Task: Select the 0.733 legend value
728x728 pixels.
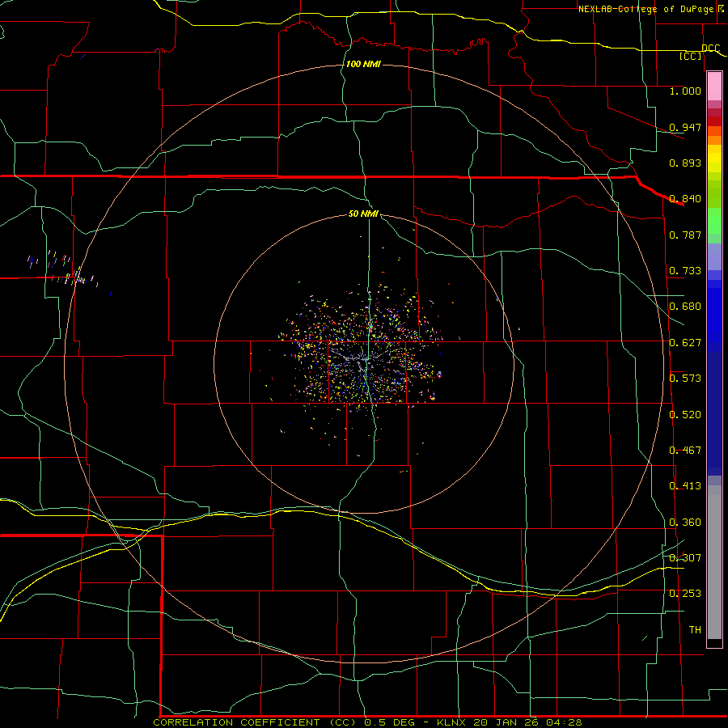Action: (685, 271)
